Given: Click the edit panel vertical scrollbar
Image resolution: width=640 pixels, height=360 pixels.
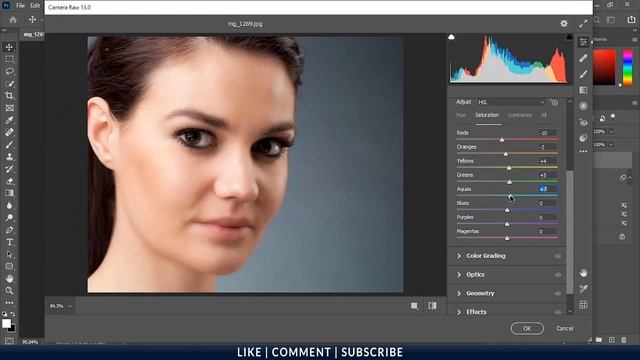Looking at the screenshot, I should 570,232.
